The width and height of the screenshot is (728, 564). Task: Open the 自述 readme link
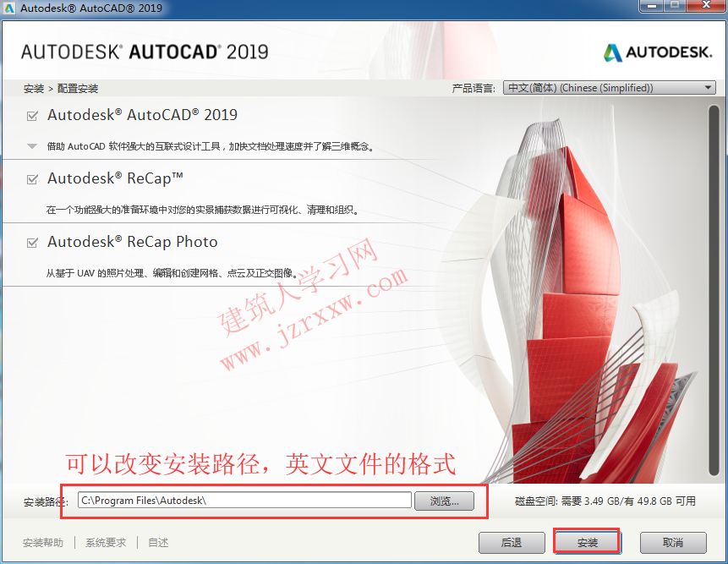(158, 543)
